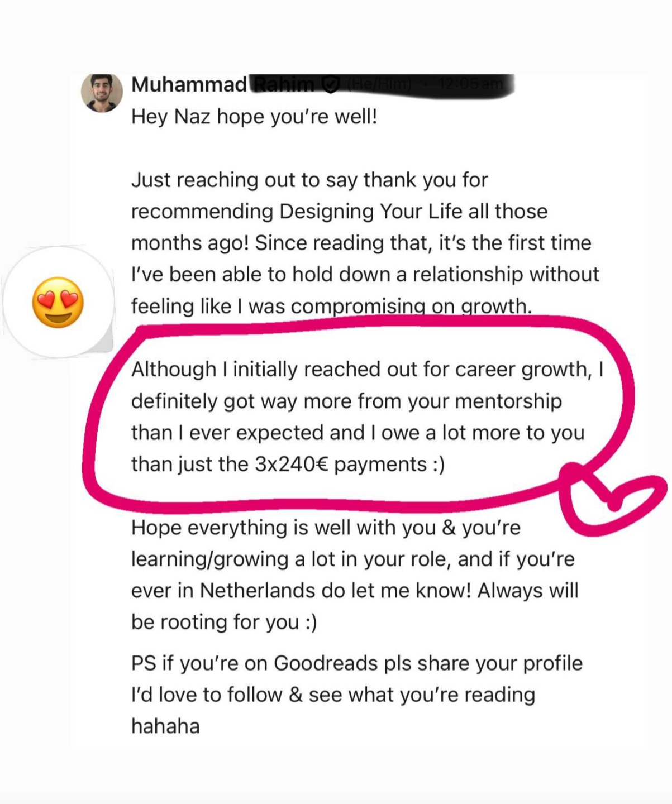The width and height of the screenshot is (672, 804).
Task: Click the verified shield badge beside the name
Action: (x=331, y=85)
